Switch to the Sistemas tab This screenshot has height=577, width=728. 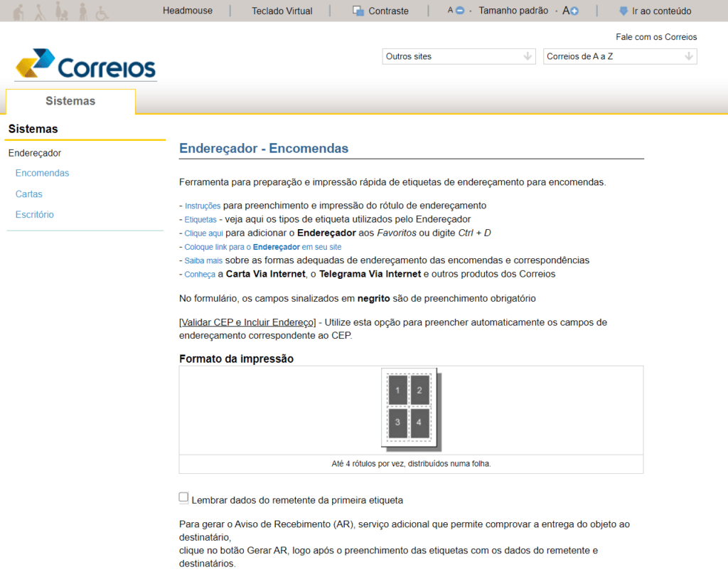pos(69,101)
